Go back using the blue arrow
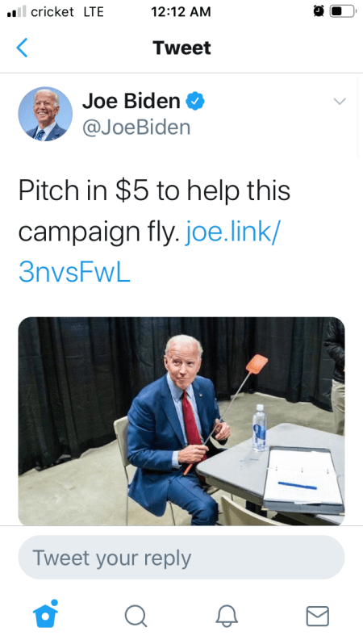The height and width of the screenshot is (644, 363). [22, 48]
